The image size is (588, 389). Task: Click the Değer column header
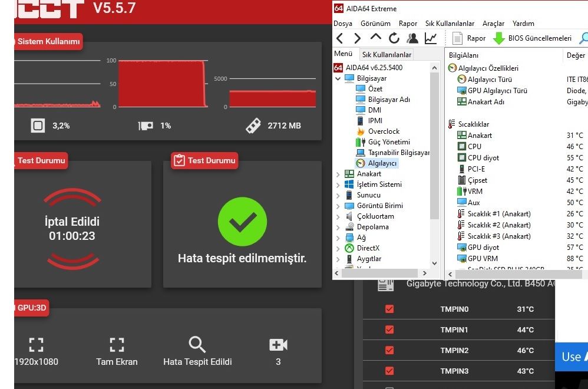(576, 55)
